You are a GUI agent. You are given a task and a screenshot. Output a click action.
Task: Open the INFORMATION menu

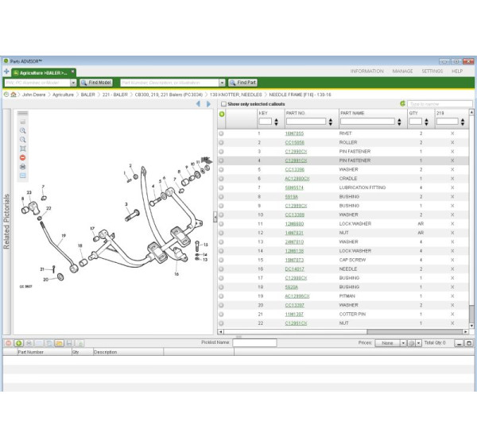(366, 71)
